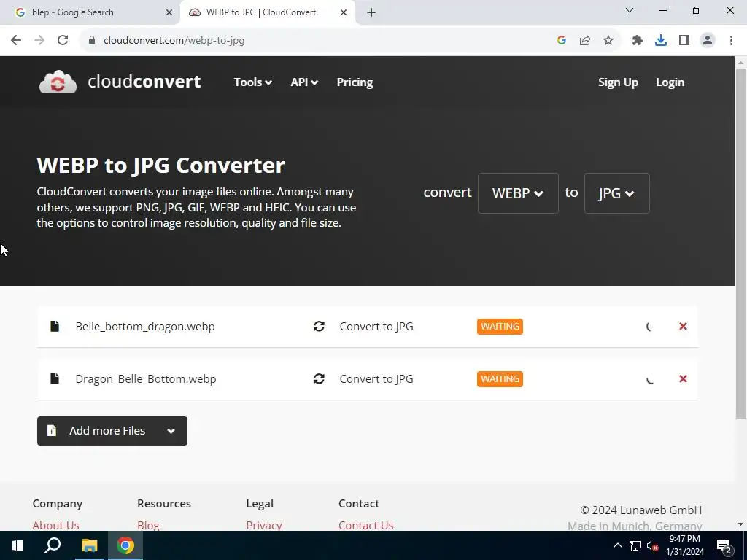Open the Blog footer link

pyautogui.click(x=148, y=525)
